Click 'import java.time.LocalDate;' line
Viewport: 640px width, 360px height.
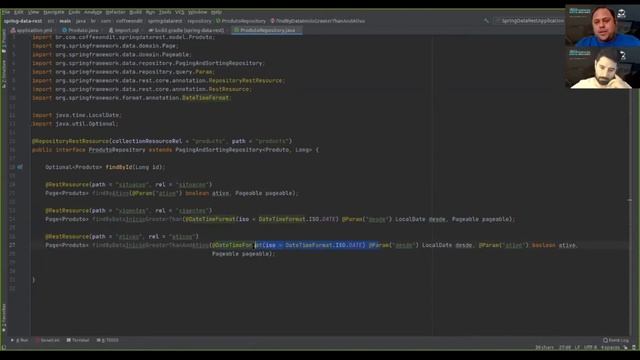pyautogui.click(x=77, y=115)
